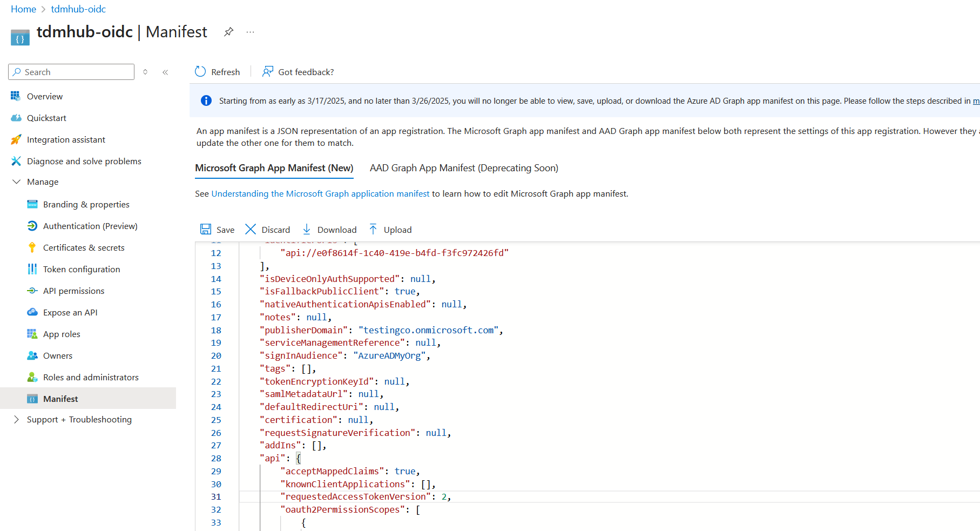This screenshot has height=531, width=980.
Task: Click the Save disk icon
Action: point(206,230)
